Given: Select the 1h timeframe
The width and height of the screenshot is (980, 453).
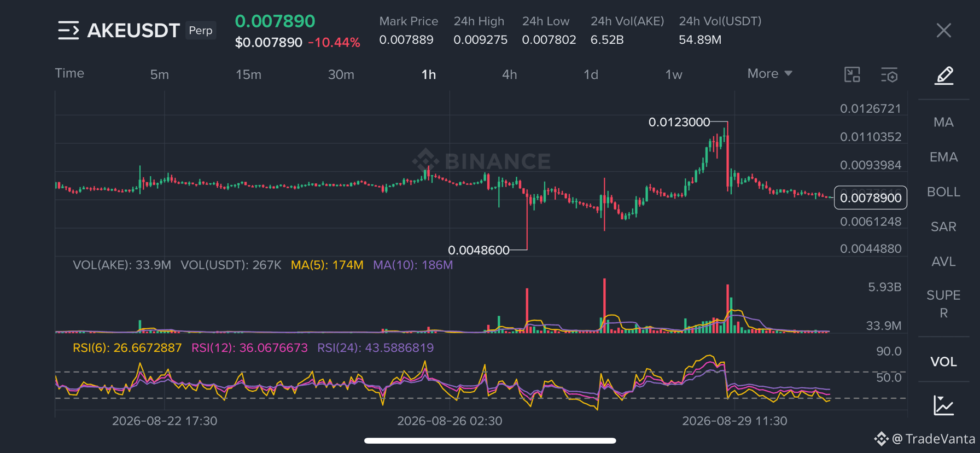Looking at the screenshot, I should pos(429,74).
